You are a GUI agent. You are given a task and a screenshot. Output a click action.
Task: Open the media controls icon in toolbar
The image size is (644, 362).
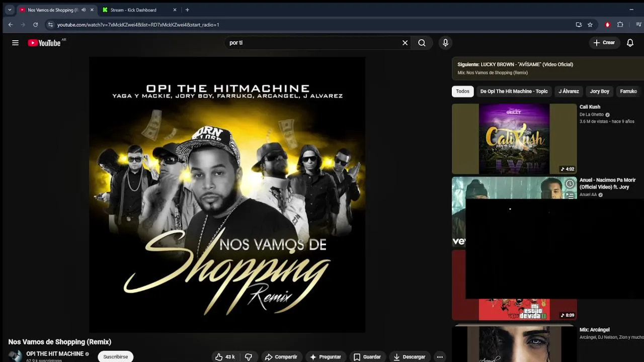point(639,25)
